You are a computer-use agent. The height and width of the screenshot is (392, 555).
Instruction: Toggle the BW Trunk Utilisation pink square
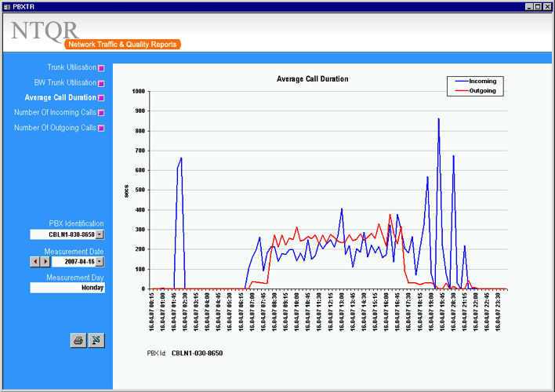point(101,83)
